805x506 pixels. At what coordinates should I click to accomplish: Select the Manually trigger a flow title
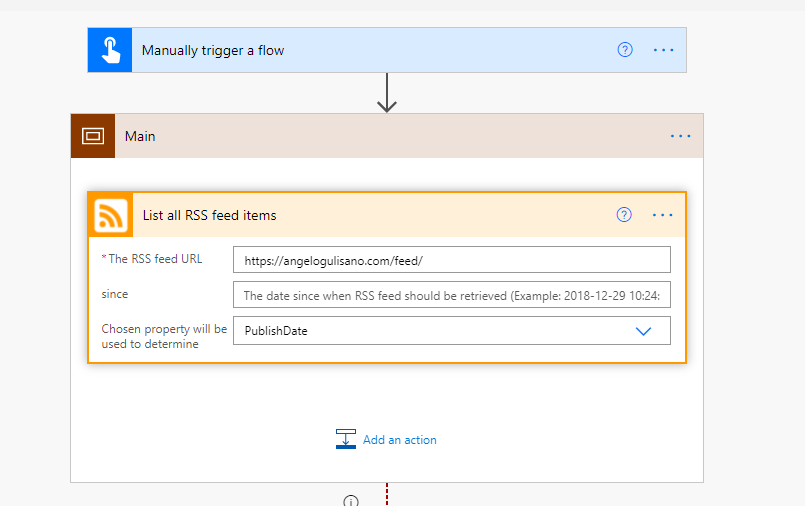click(x=213, y=50)
